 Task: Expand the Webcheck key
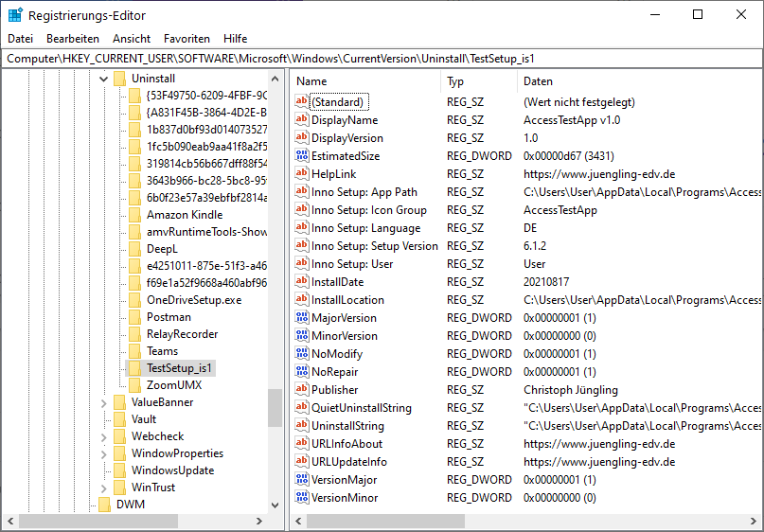click(103, 436)
